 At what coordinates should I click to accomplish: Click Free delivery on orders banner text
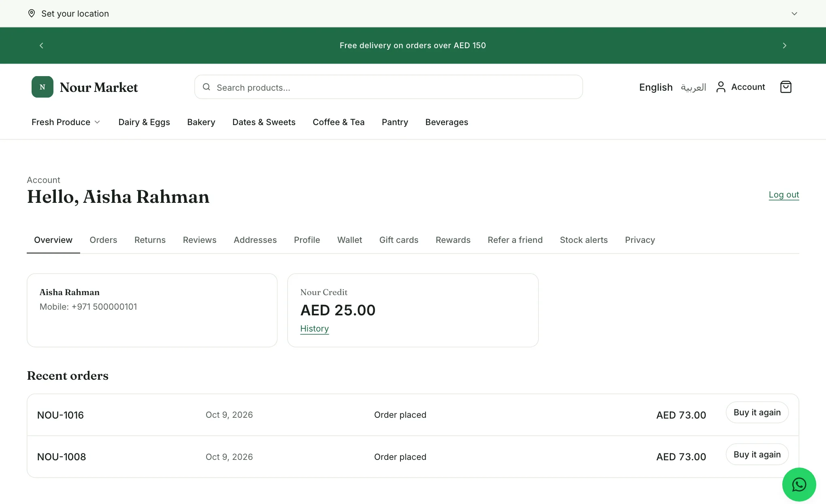pos(413,45)
